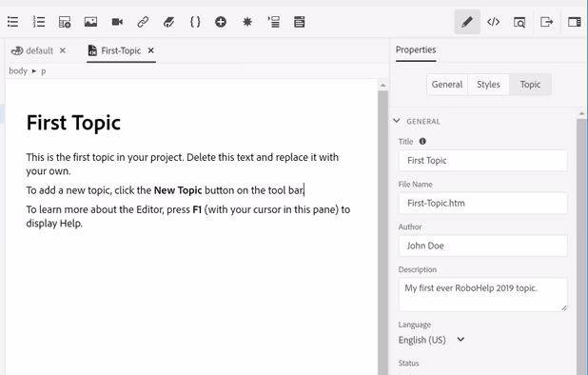Insert a numbered list

tap(39, 22)
